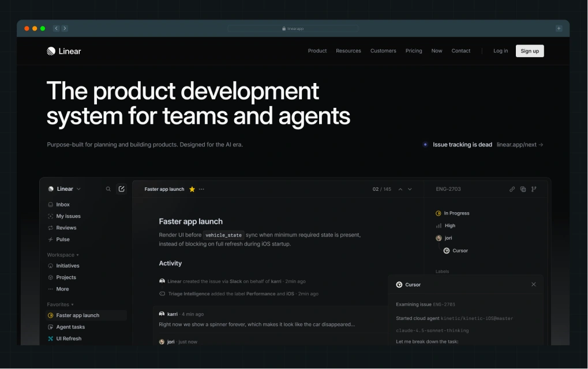Click the 02 / 145 issue counter

coord(382,189)
